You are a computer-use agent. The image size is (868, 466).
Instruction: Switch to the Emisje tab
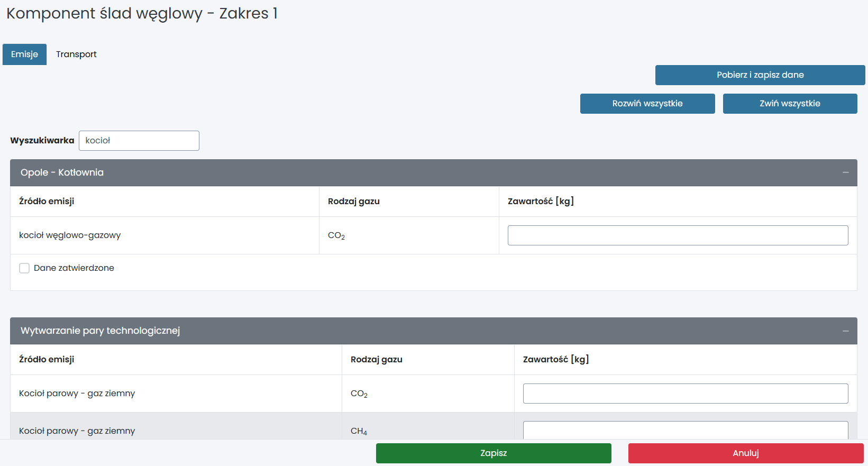(x=24, y=54)
